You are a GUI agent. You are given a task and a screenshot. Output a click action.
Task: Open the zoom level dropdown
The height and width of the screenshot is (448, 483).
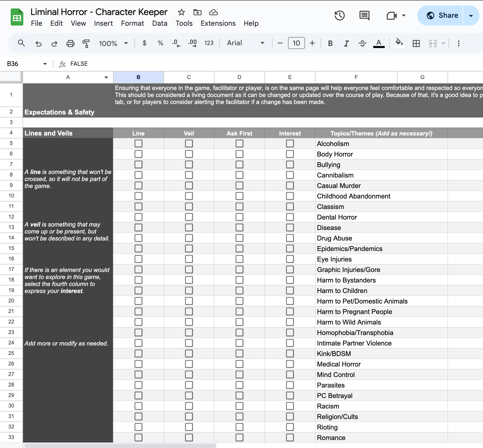point(114,43)
